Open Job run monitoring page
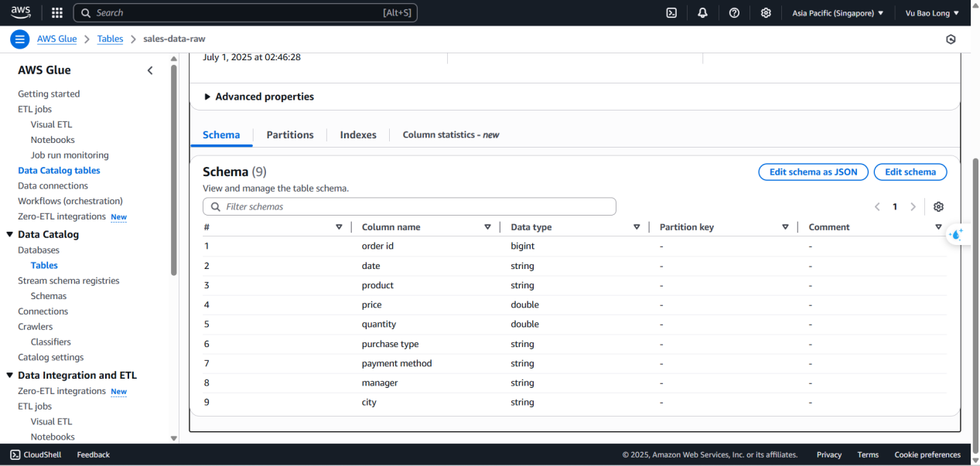 pos(70,155)
